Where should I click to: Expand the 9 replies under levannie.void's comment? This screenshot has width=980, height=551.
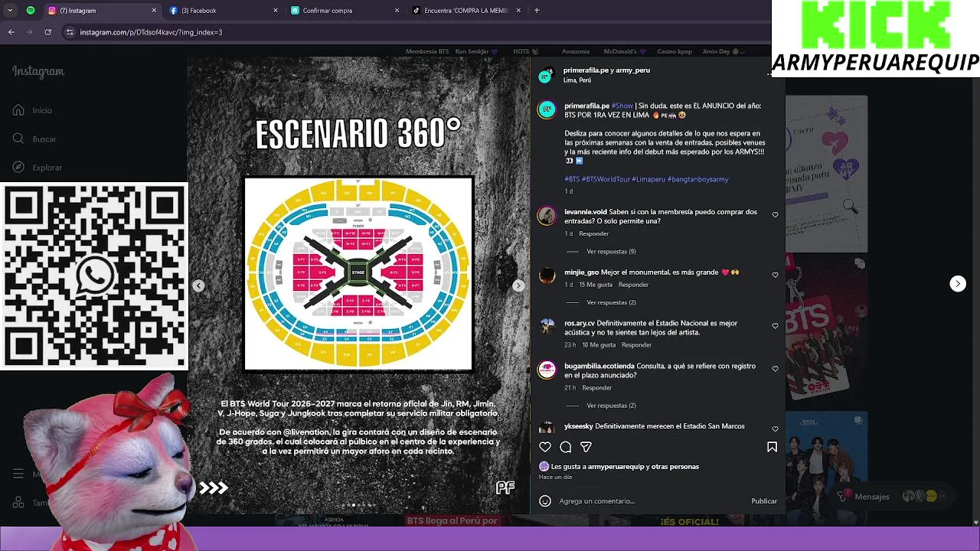pyautogui.click(x=611, y=252)
